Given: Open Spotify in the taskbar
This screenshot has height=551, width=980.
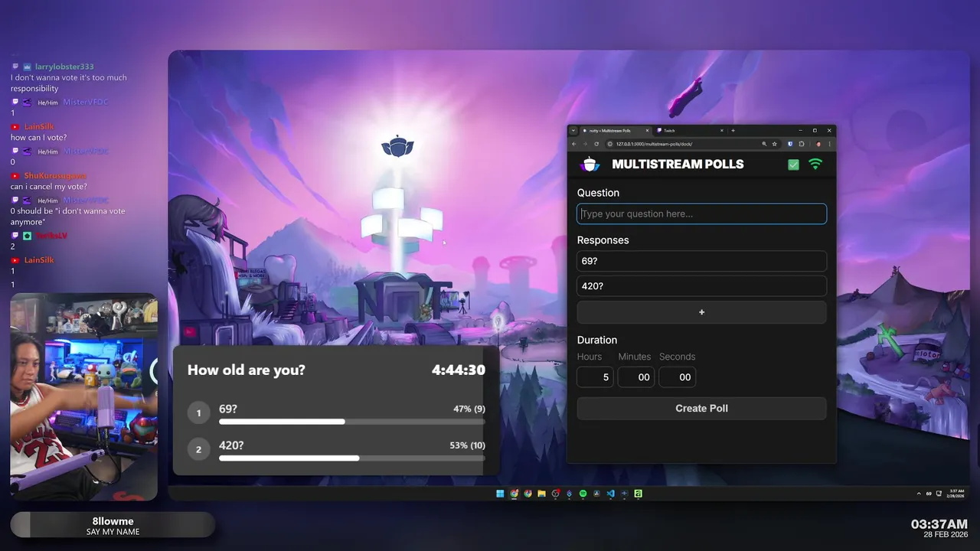Looking at the screenshot, I should click(x=583, y=494).
